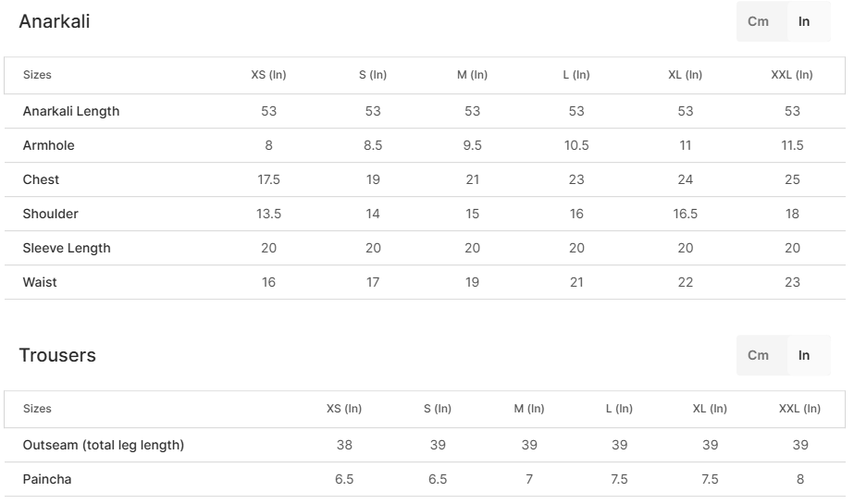Click XS (In) column header in Trousers table
This screenshot has height=504, width=854.
[x=344, y=409]
